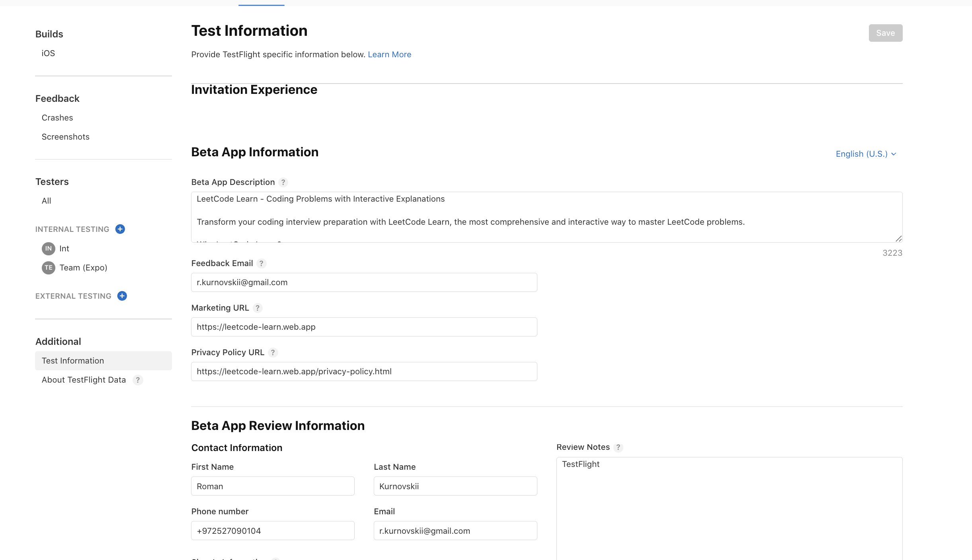Open the iOS builds page

pos(48,52)
